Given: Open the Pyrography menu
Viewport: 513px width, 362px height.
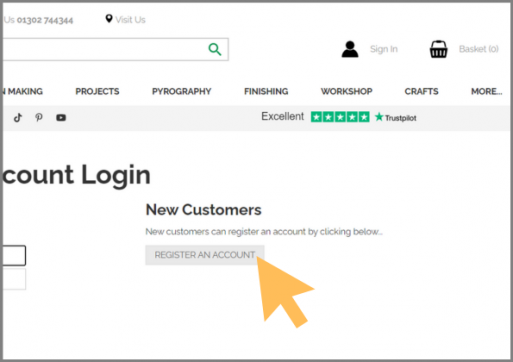Looking at the screenshot, I should click(182, 91).
